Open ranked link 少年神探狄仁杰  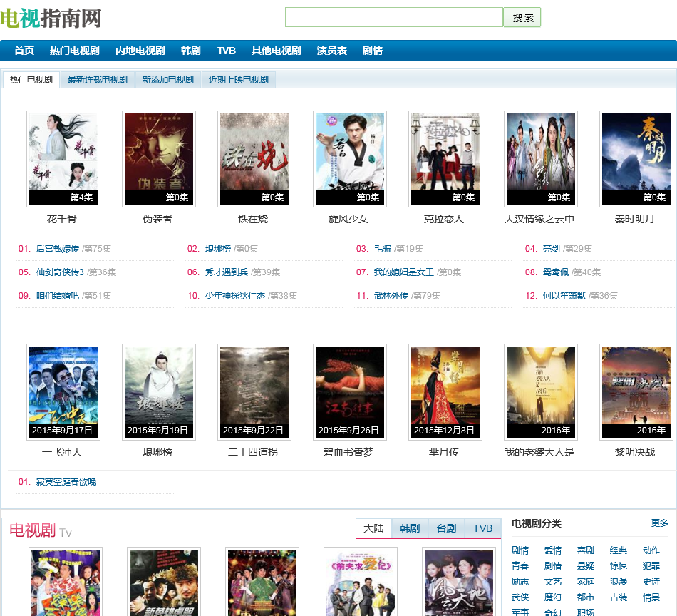click(x=235, y=296)
